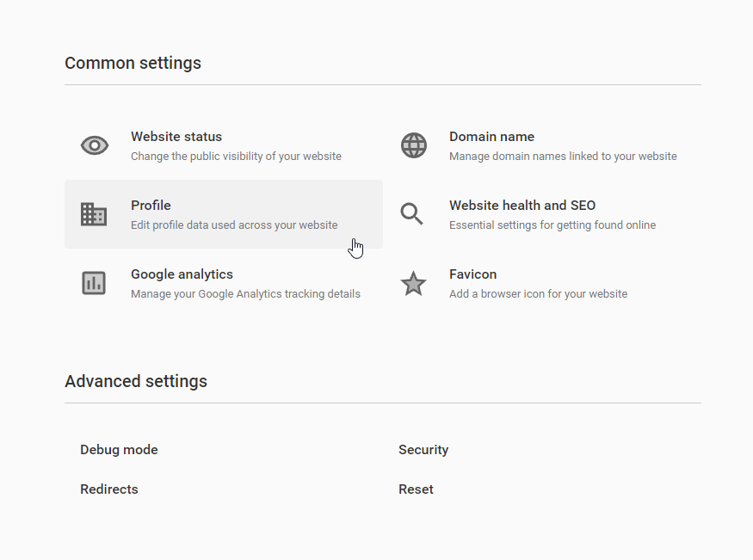Open Website health and SEO settings

[x=522, y=206]
